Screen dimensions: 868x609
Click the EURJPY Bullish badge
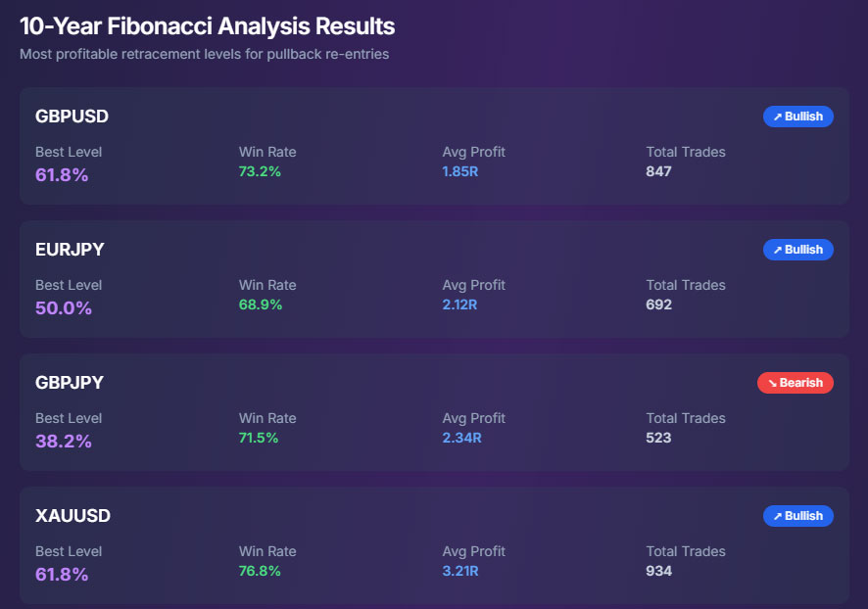point(797,250)
